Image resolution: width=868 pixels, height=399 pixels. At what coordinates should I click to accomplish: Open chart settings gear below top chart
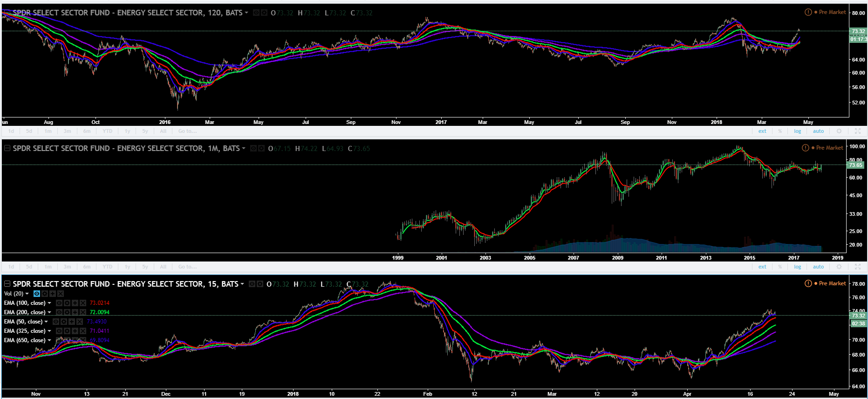(839, 131)
